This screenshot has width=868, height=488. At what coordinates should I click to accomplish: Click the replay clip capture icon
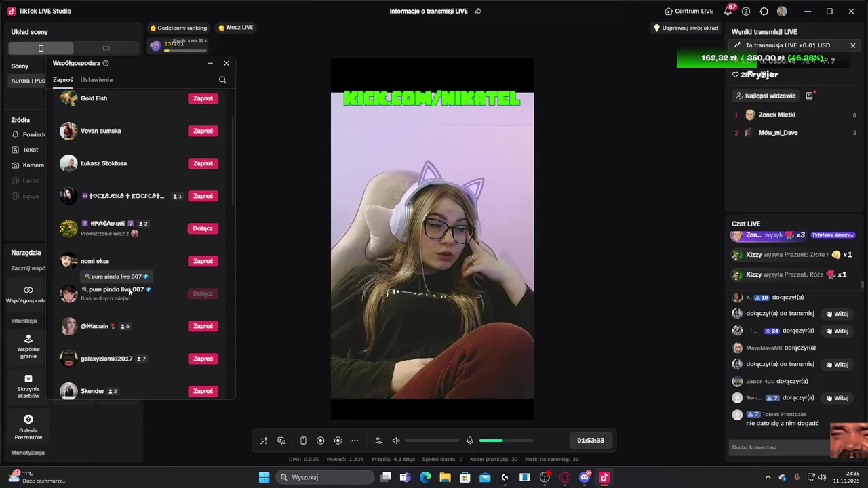pyautogui.click(x=338, y=441)
